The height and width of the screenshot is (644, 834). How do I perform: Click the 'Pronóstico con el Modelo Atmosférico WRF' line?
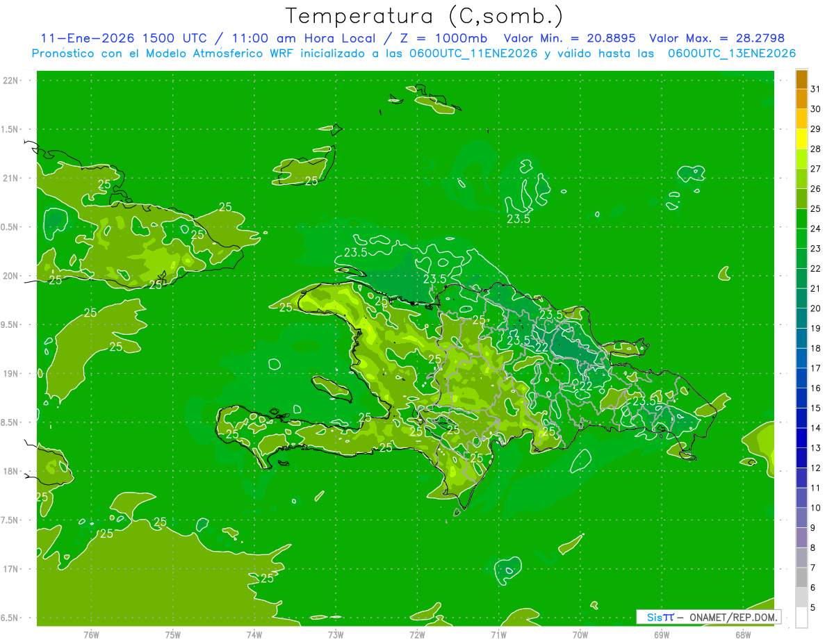[414, 53]
